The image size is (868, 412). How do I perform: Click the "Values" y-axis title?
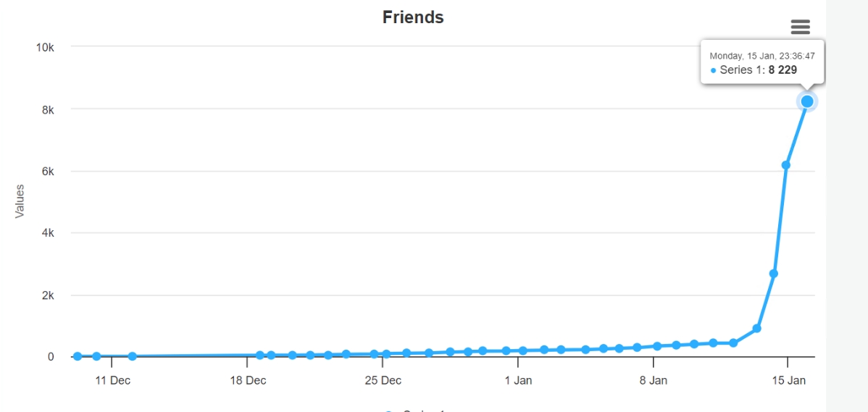tap(20, 201)
